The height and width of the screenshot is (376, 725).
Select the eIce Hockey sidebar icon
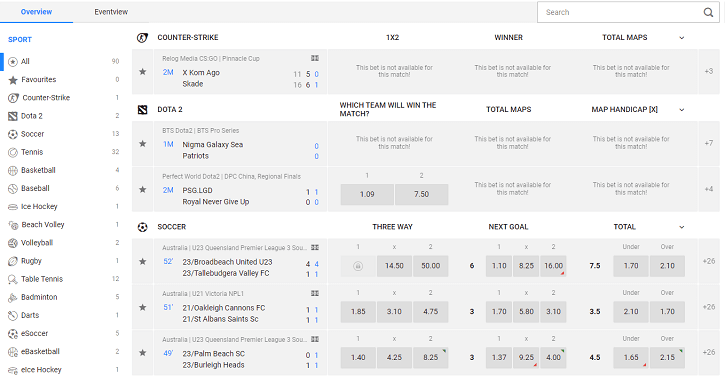(x=13, y=370)
